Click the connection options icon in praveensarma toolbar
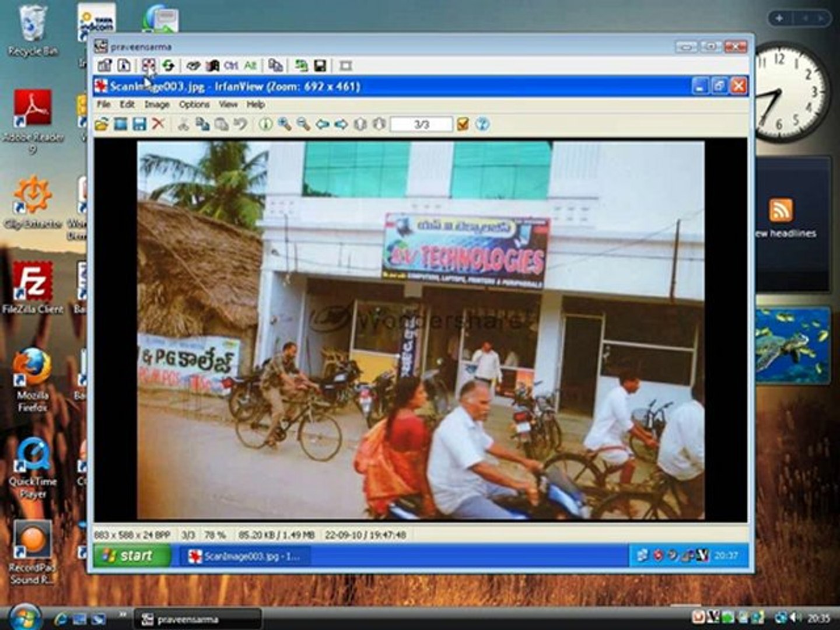 coord(104,65)
